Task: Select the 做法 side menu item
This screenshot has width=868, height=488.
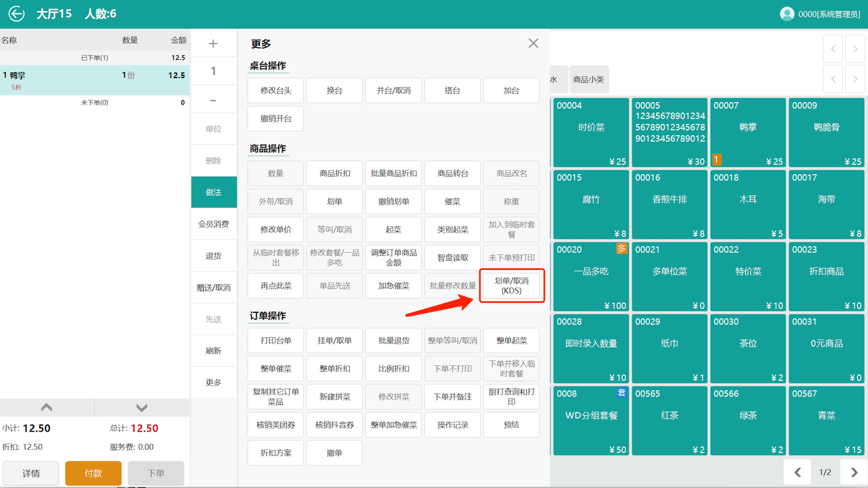Action: tap(214, 192)
